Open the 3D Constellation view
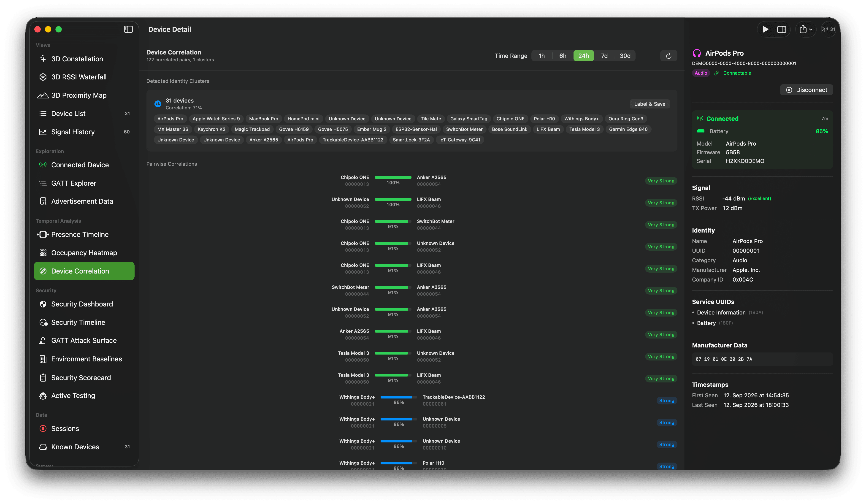 [84, 59]
